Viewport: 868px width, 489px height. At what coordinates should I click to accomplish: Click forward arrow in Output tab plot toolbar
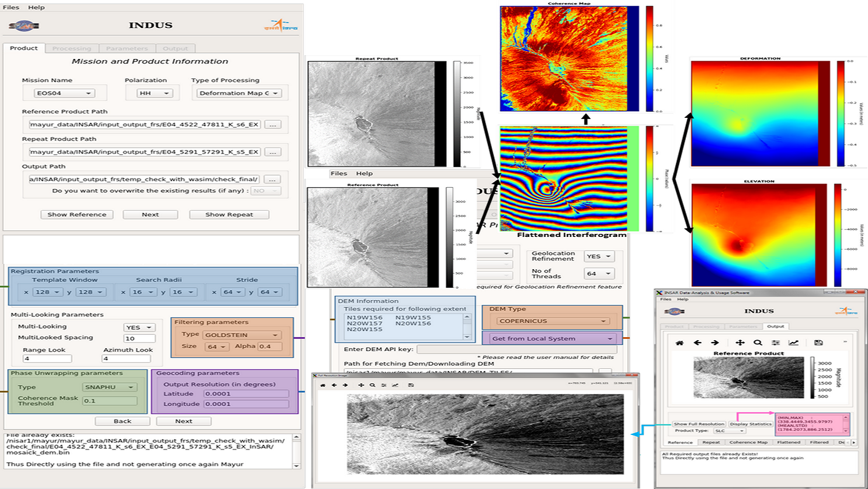tap(715, 343)
